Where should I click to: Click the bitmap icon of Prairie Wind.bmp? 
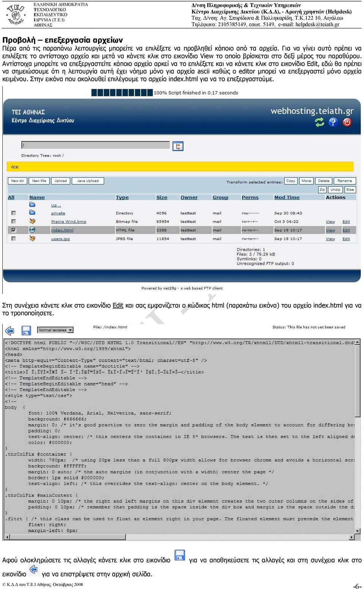tap(32, 221)
